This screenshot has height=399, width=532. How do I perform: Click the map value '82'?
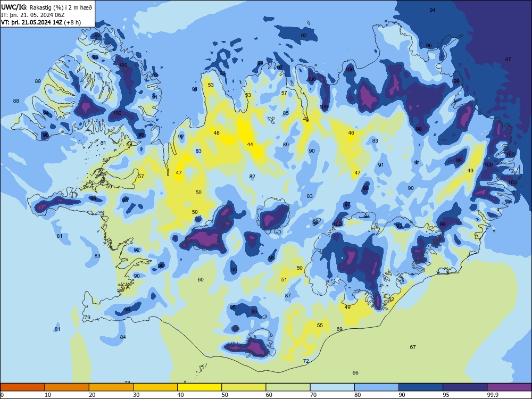point(252,177)
